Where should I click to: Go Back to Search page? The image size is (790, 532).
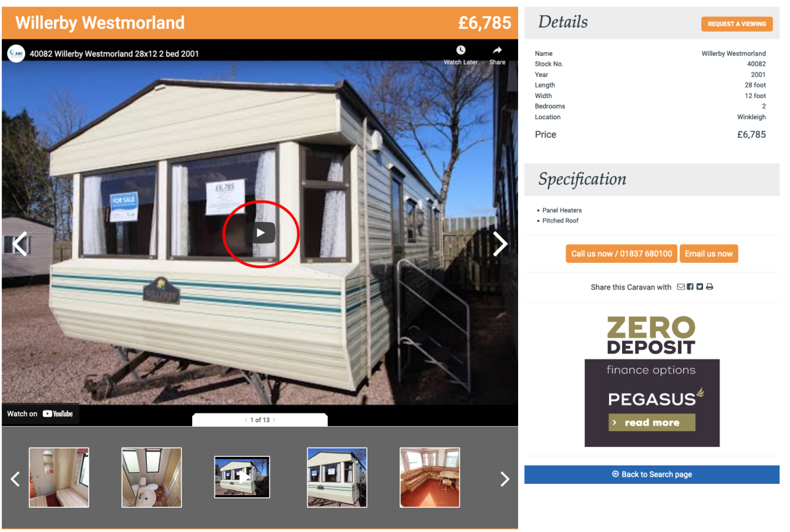click(x=652, y=474)
